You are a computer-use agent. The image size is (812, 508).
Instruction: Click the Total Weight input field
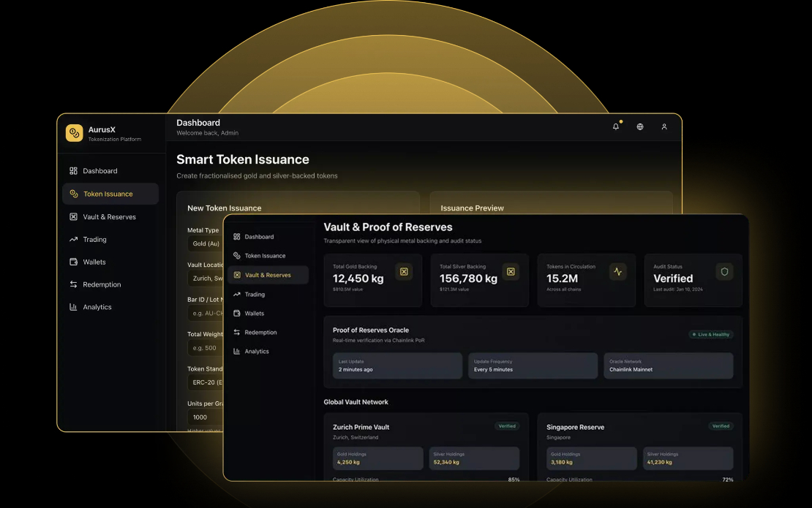coord(206,348)
